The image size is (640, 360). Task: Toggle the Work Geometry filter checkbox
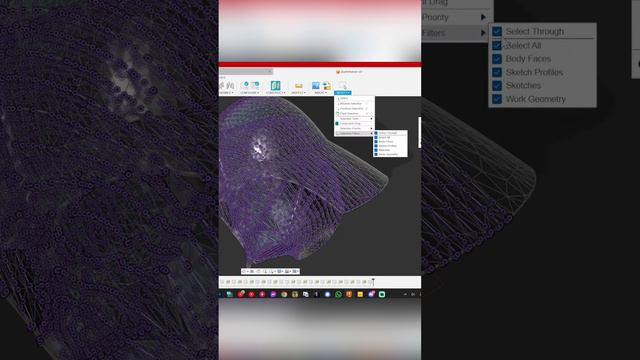click(x=376, y=154)
